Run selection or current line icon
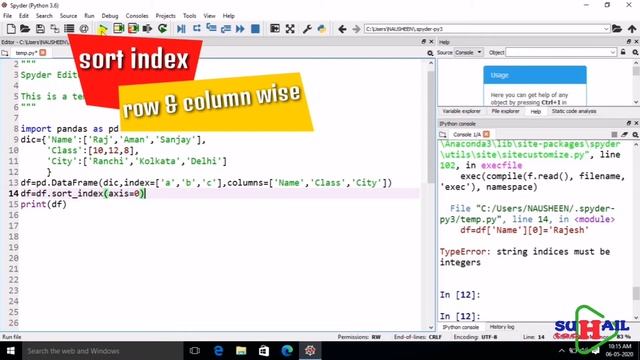The image size is (640, 360). point(147,29)
